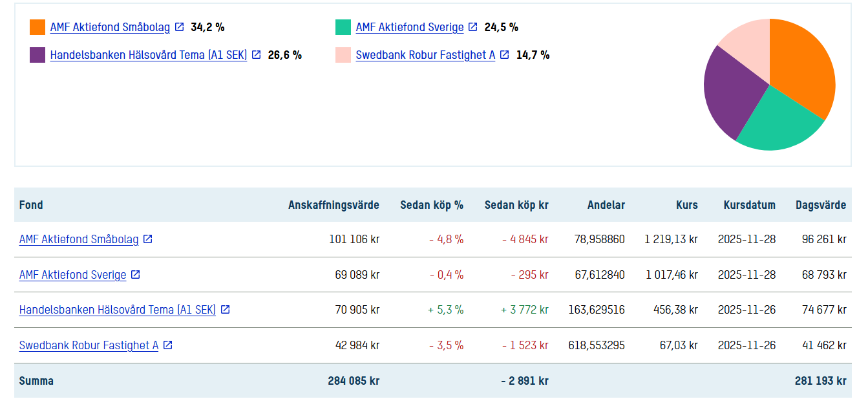
Task: Open AMF Aktiefond Sverige link in the table
Action: [x=72, y=275]
